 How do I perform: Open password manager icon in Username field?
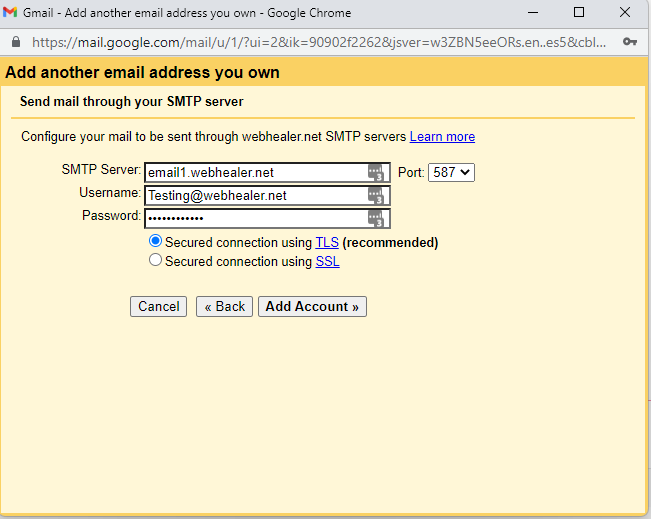pos(376,196)
